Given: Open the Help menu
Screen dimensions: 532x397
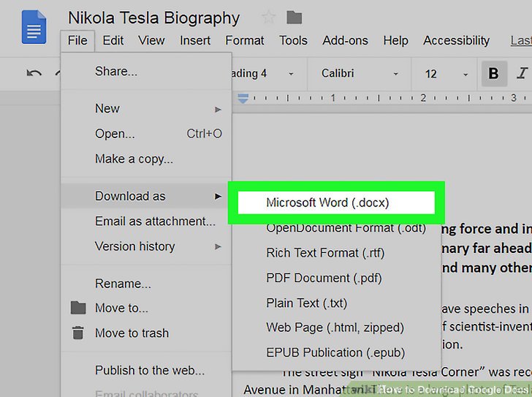Looking at the screenshot, I should (x=395, y=41).
